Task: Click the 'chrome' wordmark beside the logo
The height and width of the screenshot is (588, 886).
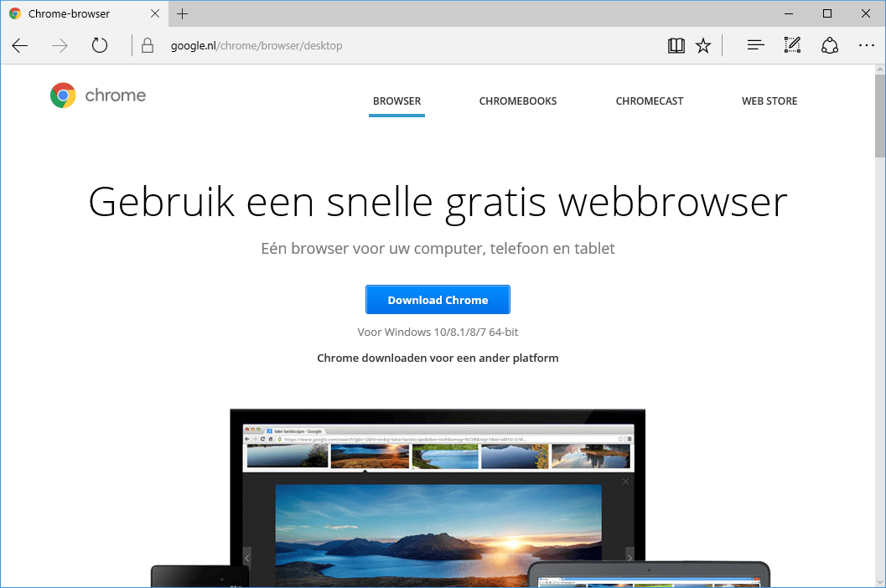Action: tap(116, 95)
